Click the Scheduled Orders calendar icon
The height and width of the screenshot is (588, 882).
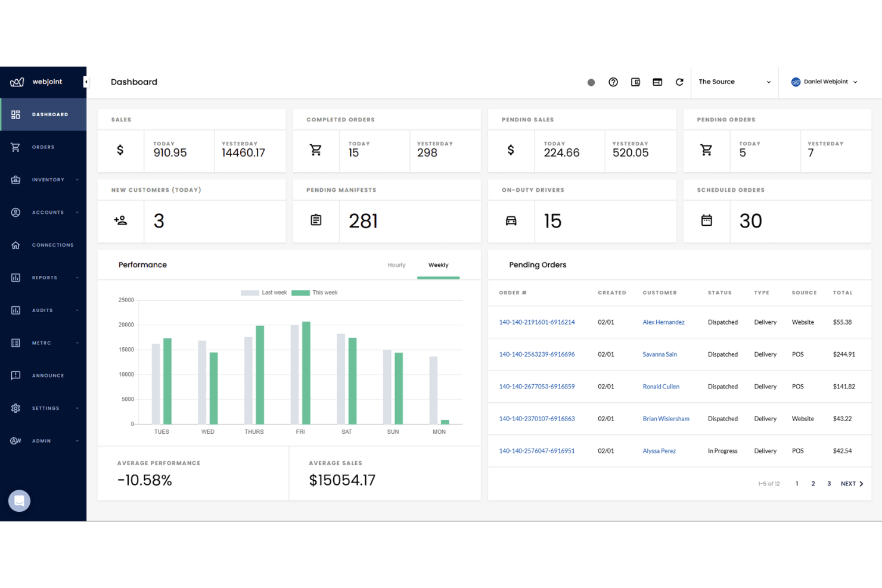pyautogui.click(x=707, y=220)
